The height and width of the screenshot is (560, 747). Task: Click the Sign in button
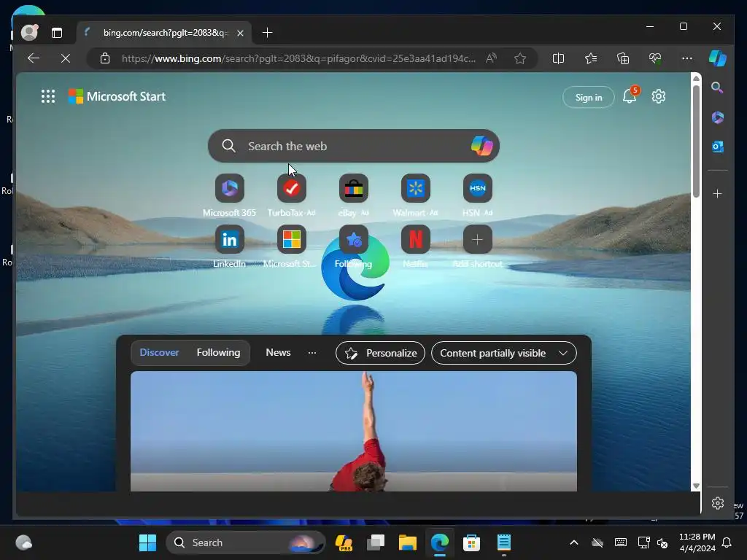[x=589, y=97]
